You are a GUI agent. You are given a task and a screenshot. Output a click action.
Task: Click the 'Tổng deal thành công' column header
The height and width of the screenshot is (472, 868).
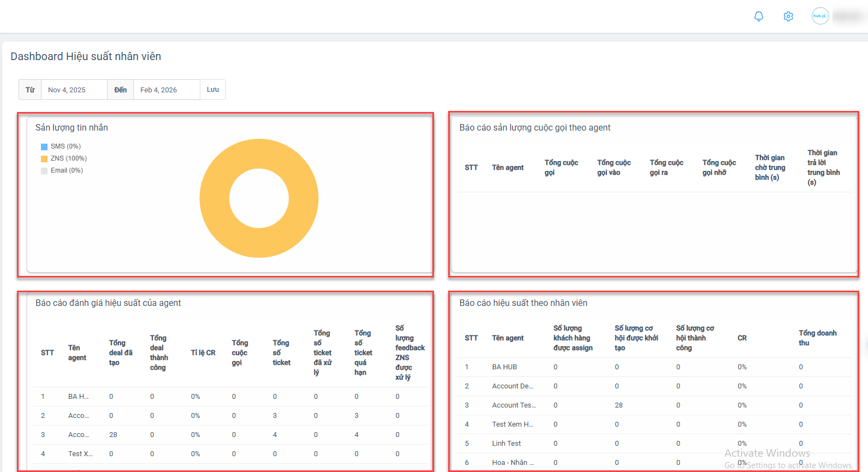coord(159,353)
